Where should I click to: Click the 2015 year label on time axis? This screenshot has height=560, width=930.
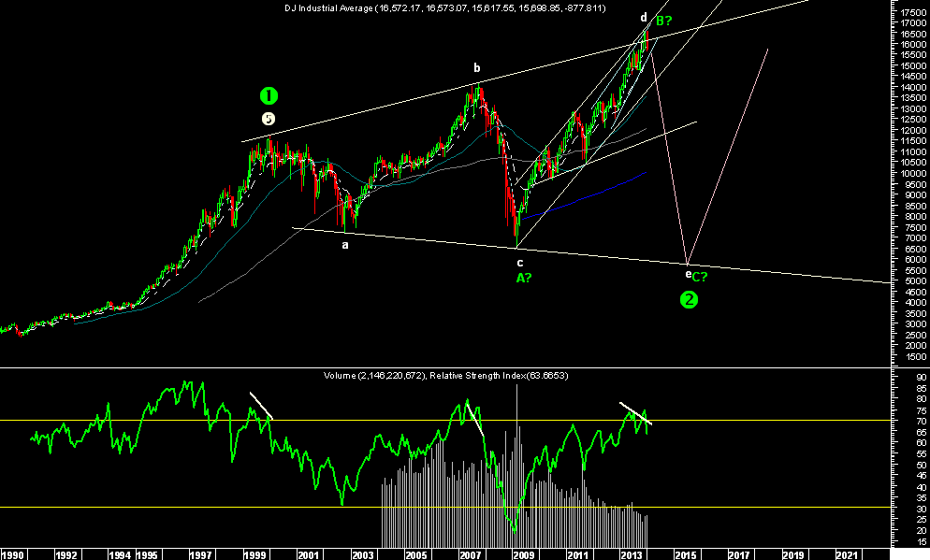pos(686,555)
